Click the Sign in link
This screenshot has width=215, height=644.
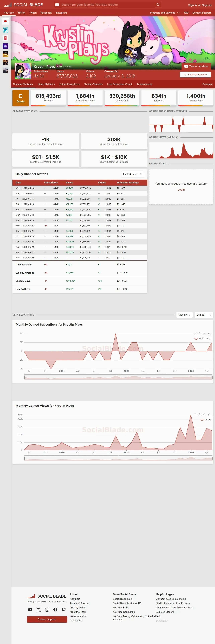(192, 5)
